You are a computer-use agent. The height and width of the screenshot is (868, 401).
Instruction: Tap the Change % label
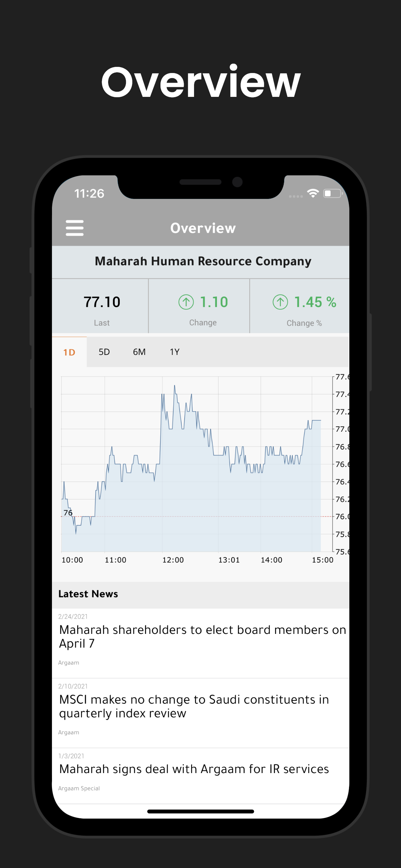(x=304, y=323)
